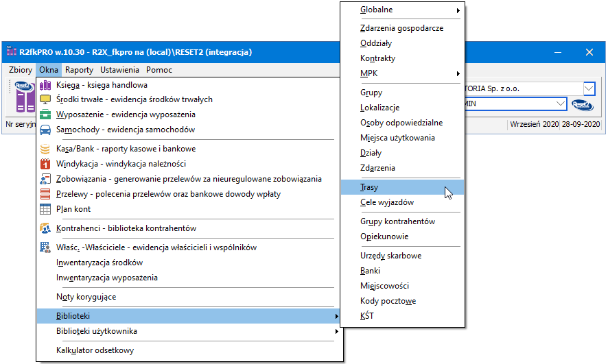Select Kontrakty in submenu
This screenshot has width=608, height=364.
pyautogui.click(x=402, y=58)
